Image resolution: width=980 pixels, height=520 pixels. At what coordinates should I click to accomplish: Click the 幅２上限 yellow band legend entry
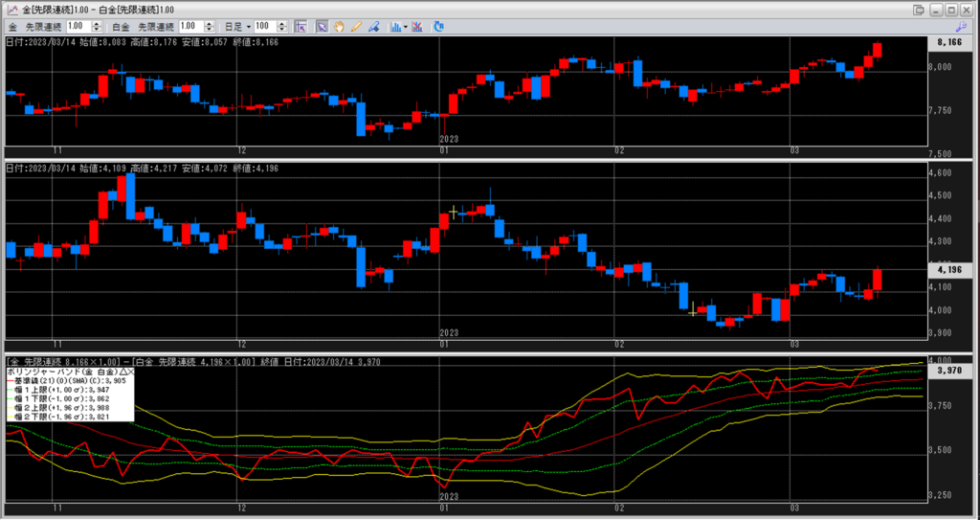pyautogui.click(x=57, y=408)
